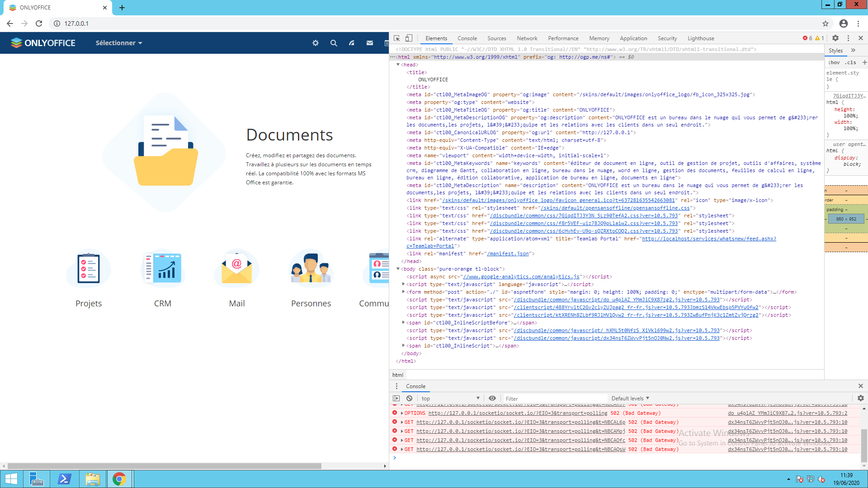Open the Default levels dropdown in Console
The height and width of the screenshot is (488, 868).
629,398
